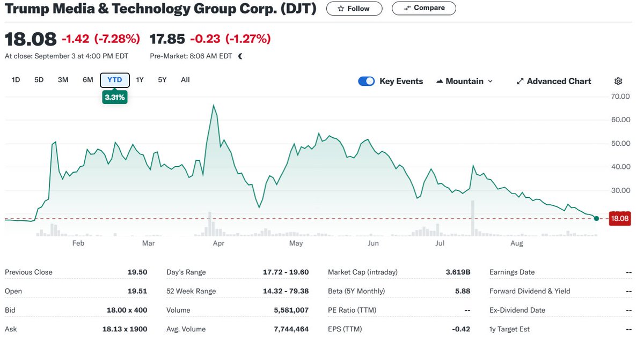The height and width of the screenshot is (341, 644).
Task: Choose the 1Y chart range
Action: tap(140, 80)
